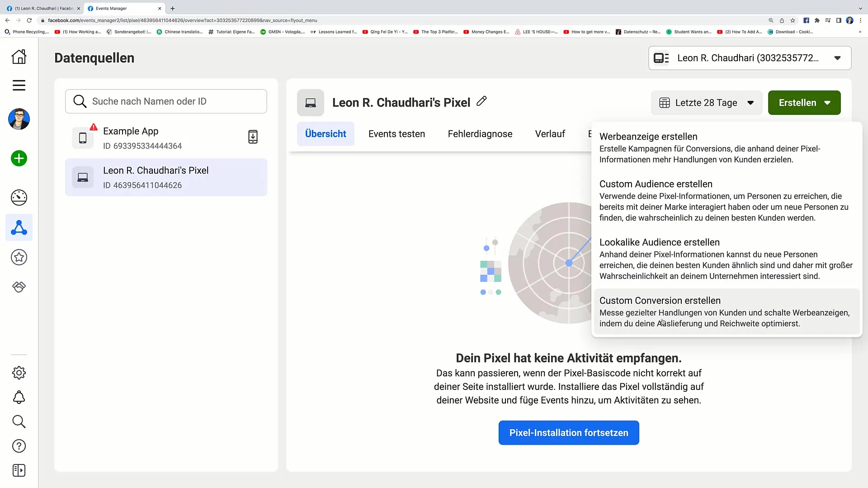This screenshot has width=868, height=488.
Task: Click the help question mark icon
Action: pyautogui.click(x=19, y=446)
